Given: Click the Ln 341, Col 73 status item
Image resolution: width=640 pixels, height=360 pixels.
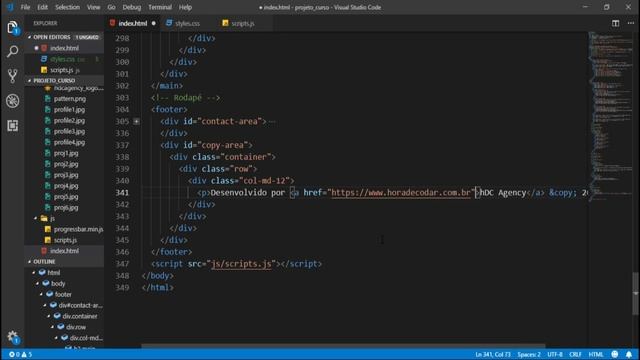Looking at the screenshot, I should coord(493,354).
